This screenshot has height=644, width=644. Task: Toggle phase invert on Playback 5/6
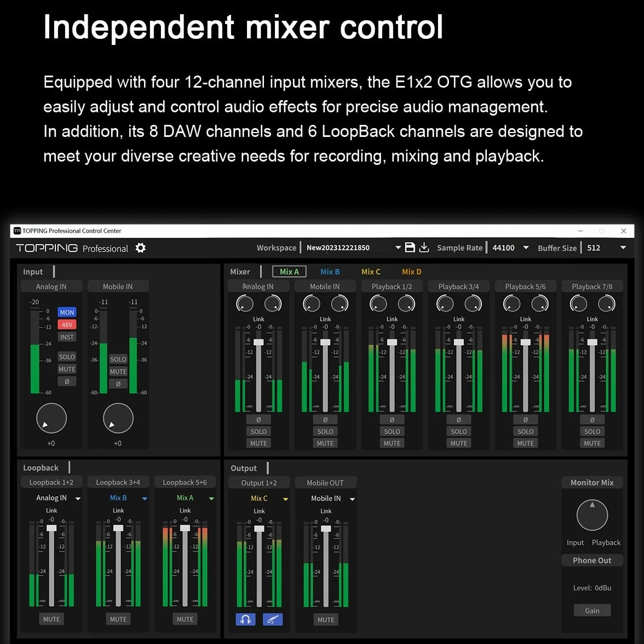click(525, 419)
